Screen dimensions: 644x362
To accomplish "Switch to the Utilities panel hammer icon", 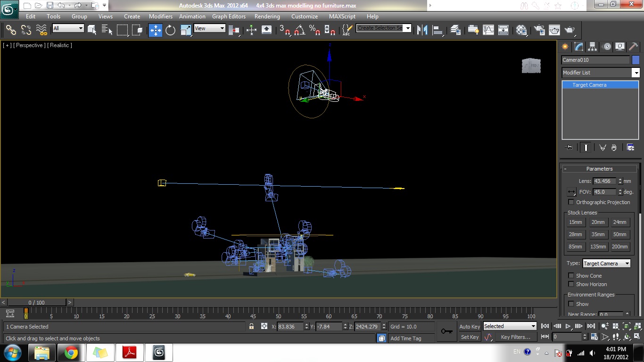I will [633, 47].
